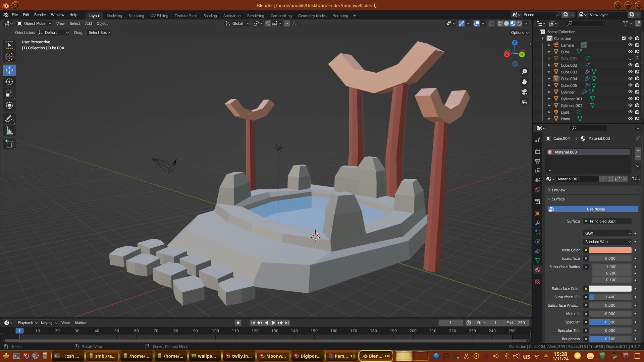Open the Object Mode dropdown
This screenshot has width=644, height=362.
point(35,23)
